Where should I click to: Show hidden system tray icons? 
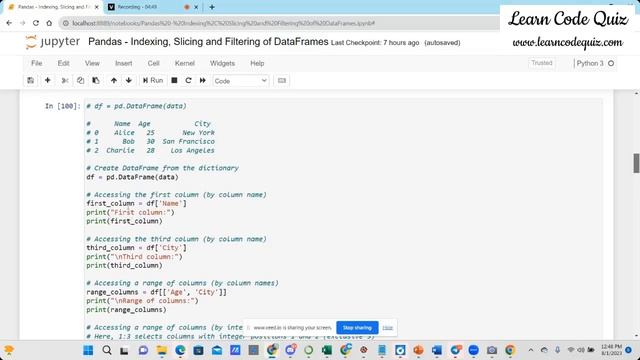[x=531, y=350]
